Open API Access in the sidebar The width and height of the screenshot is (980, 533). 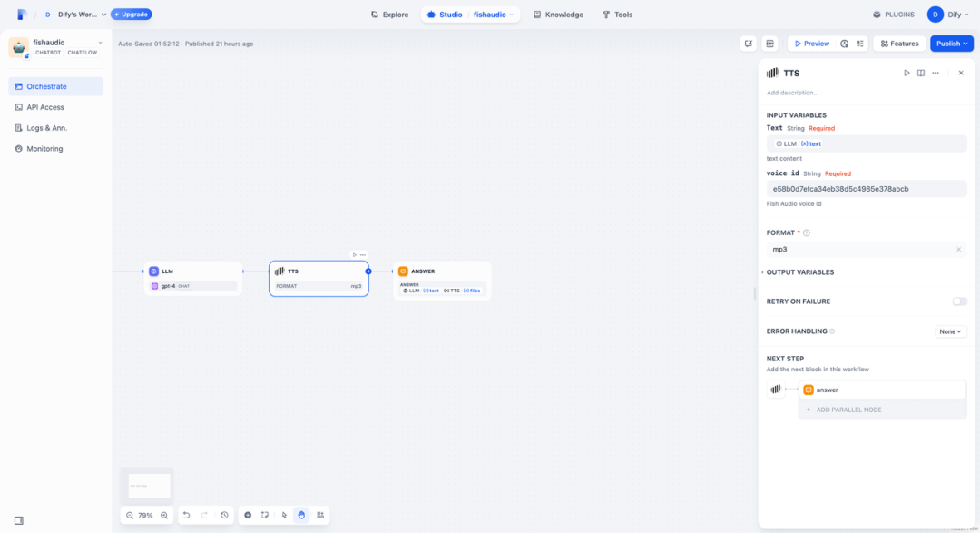(x=44, y=107)
